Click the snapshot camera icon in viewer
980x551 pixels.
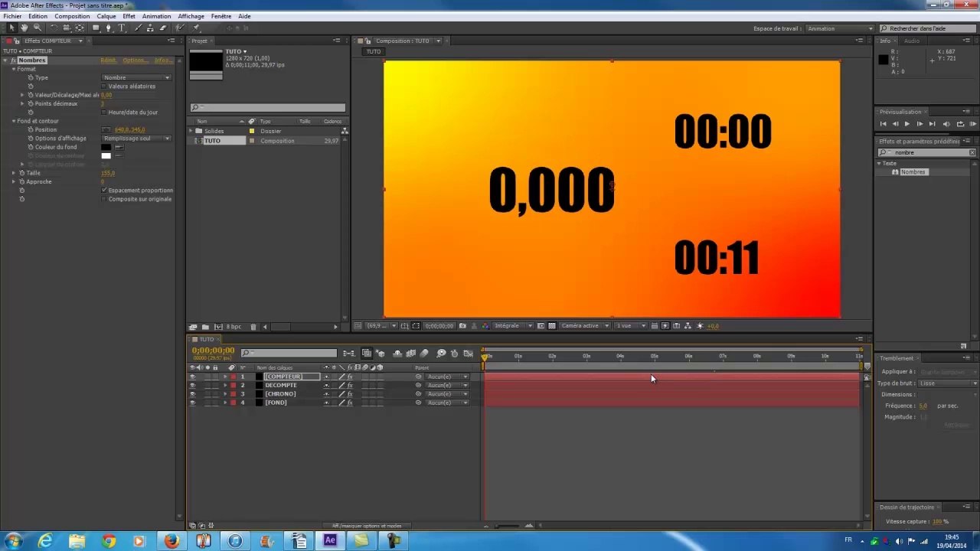point(462,326)
